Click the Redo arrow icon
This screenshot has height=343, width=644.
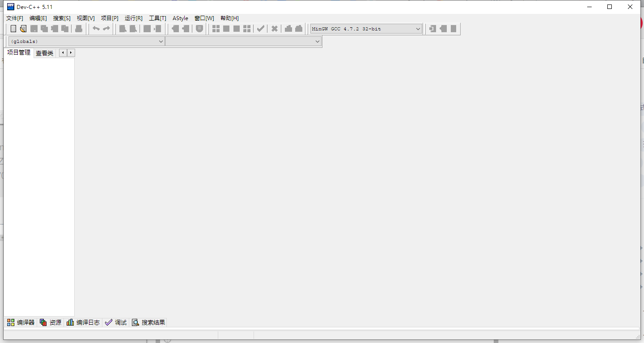(x=106, y=29)
